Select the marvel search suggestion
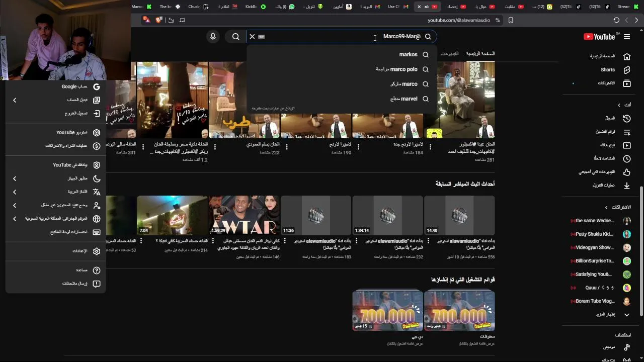 pos(342,99)
